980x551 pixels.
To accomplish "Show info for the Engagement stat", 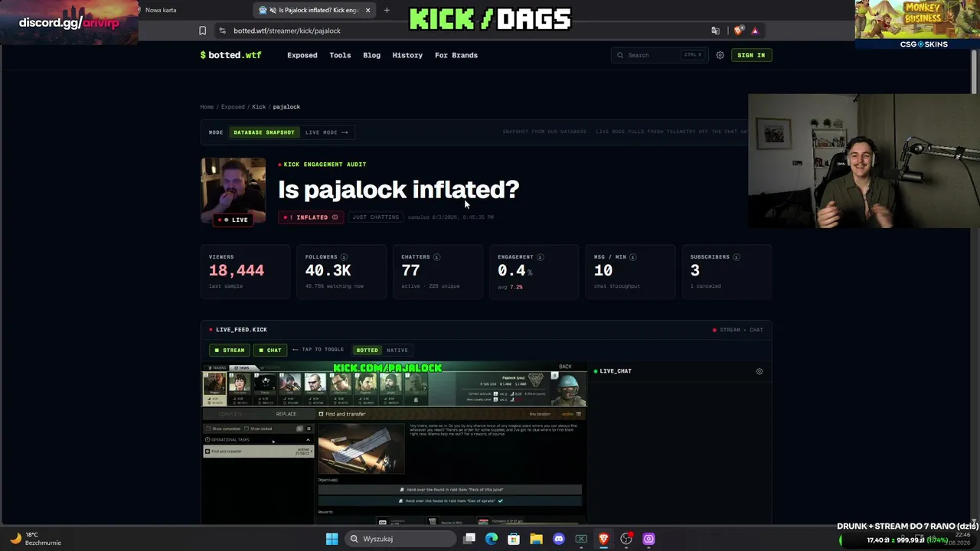I will click(540, 257).
